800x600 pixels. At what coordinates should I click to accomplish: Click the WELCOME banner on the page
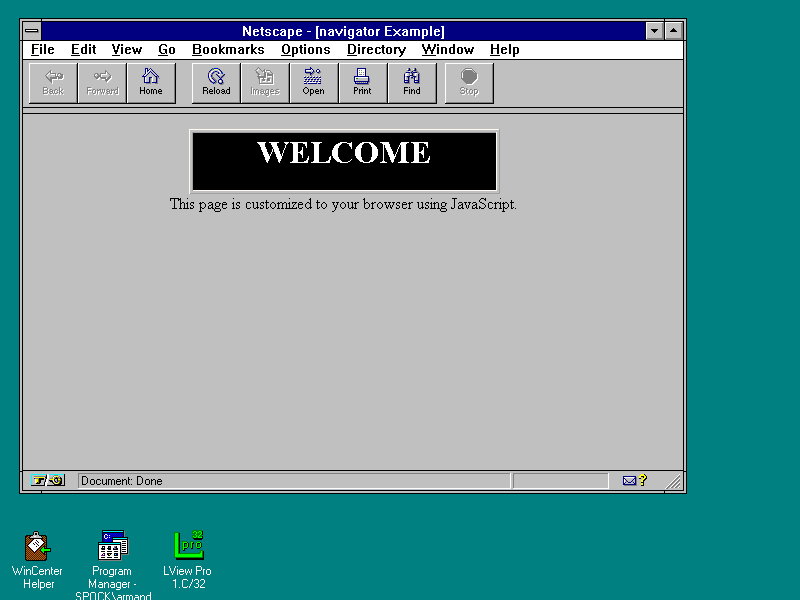click(344, 160)
